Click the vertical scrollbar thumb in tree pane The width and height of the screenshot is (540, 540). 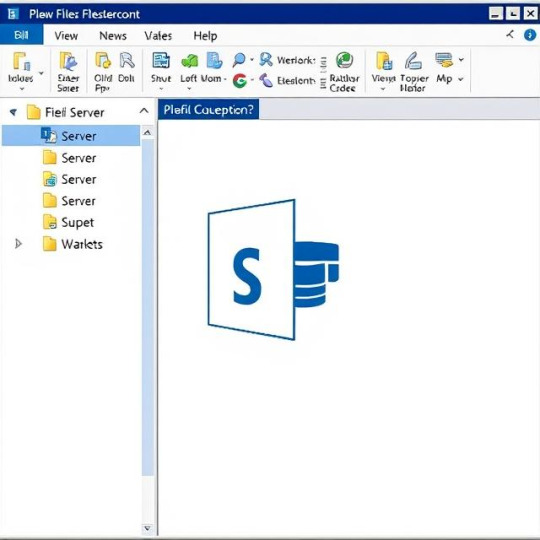[x=148, y=307]
